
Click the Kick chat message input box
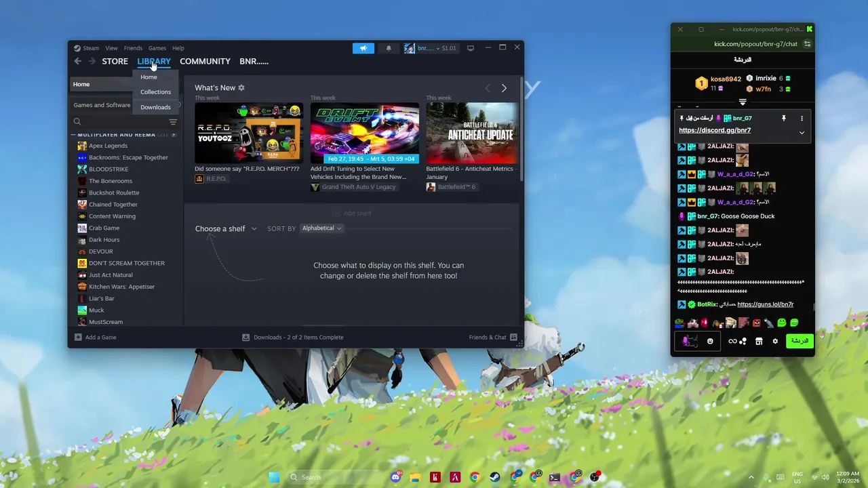click(x=696, y=341)
